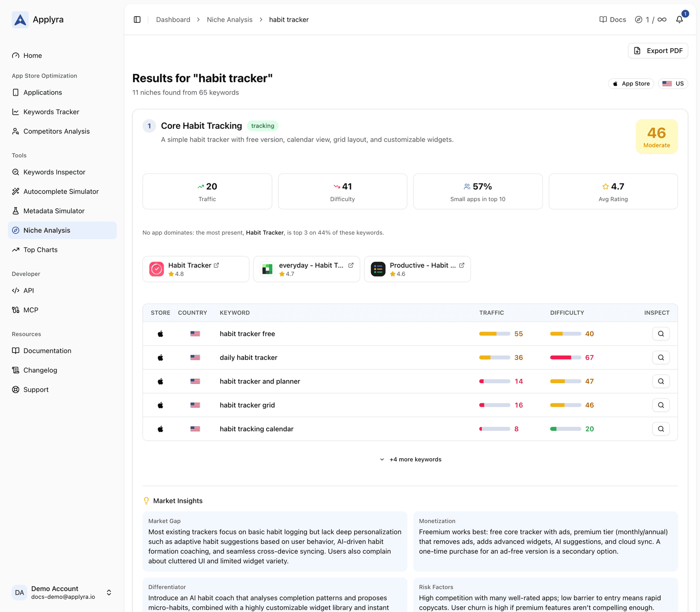Click difficulty bar for 'daily habit tracker'

566,357
